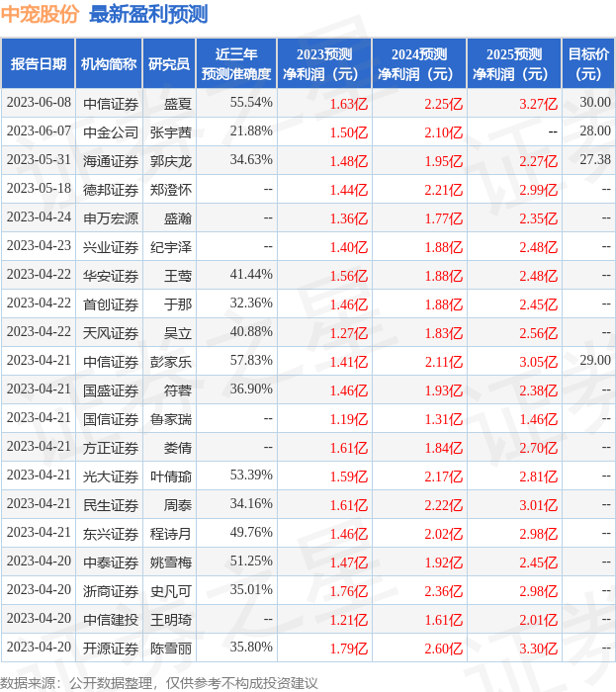Image resolution: width=616 pixels, height=692 pixels.
Task: Select date cell 2023-04-24
Action: click(x=39, y=217)
